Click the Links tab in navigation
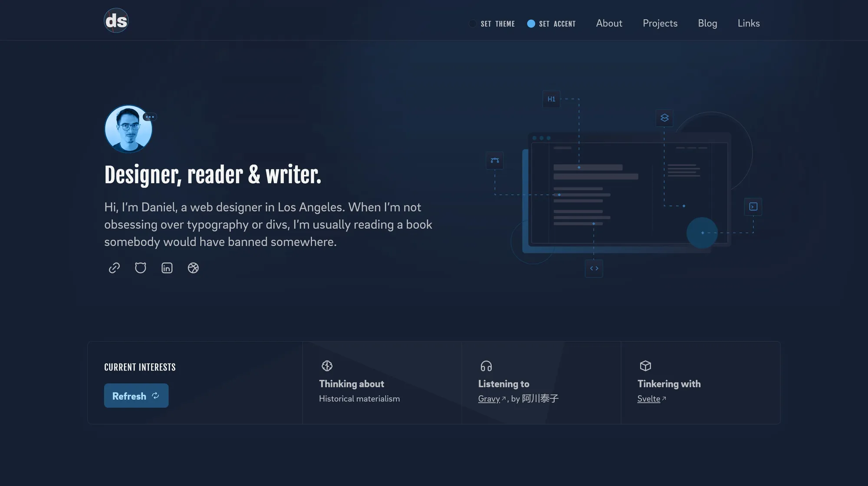Viewport: 868px width, 486px height. 749,22
